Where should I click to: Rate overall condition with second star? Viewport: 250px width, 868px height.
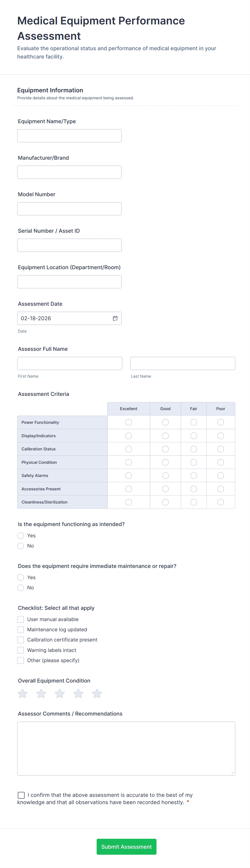coord(41,694)
